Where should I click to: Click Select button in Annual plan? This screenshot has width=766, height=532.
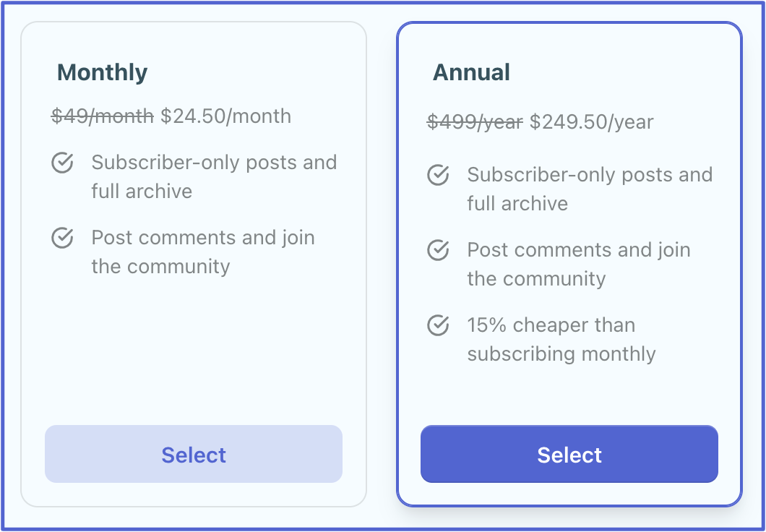point(569,454)
